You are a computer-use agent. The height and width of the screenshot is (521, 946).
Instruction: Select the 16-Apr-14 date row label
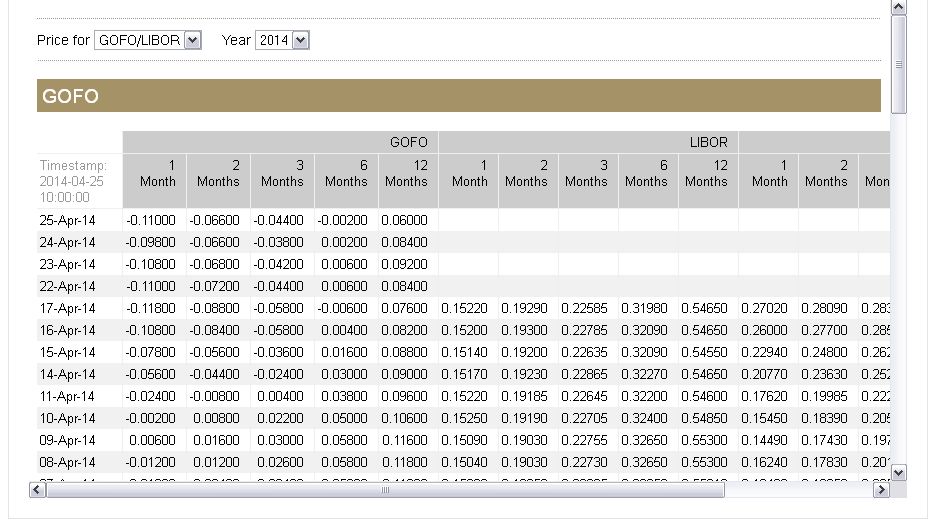[x=67, y=330]
